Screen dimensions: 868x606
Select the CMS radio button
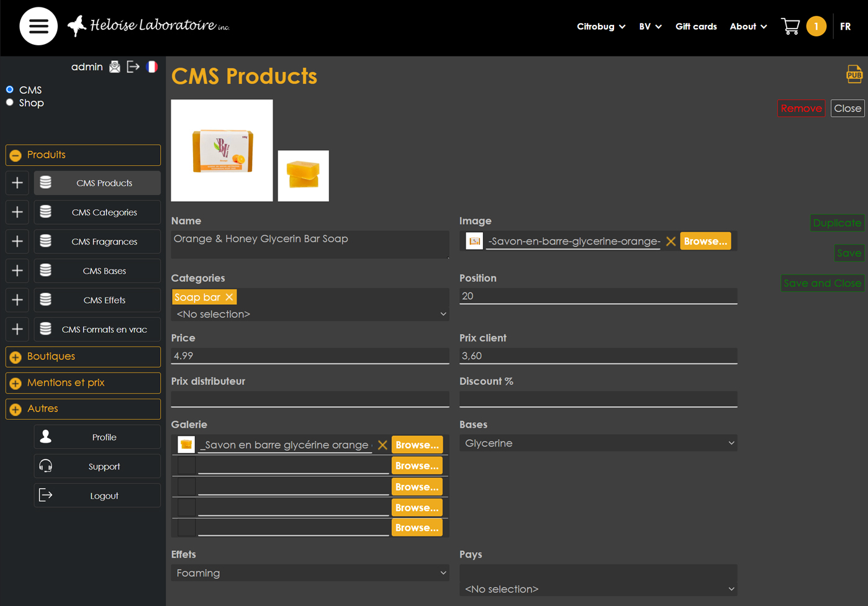click(10, 89)
